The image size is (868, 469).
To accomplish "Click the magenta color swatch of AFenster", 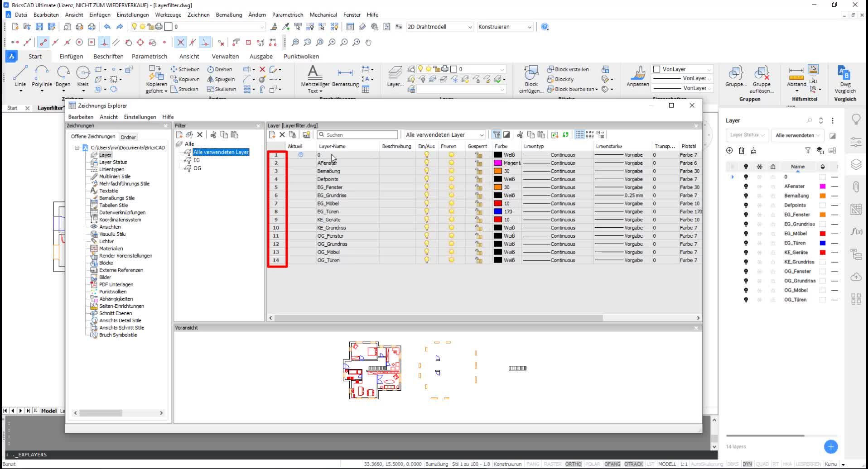I will click(x=497, y=163).
